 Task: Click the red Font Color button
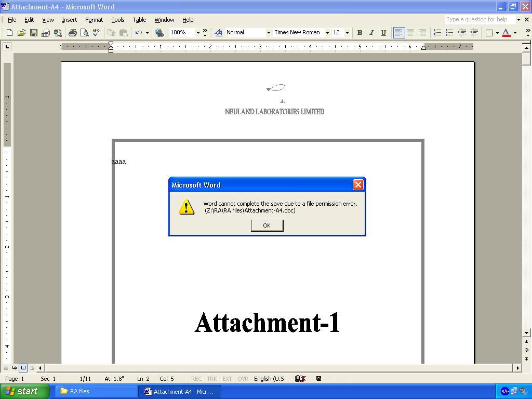(x=506, y=33)
